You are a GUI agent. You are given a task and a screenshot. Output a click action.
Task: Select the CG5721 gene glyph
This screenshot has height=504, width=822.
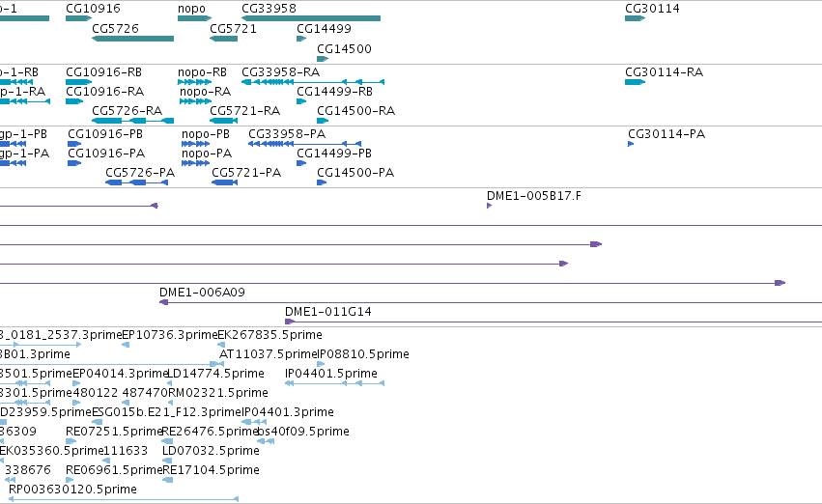coord(224,39)
